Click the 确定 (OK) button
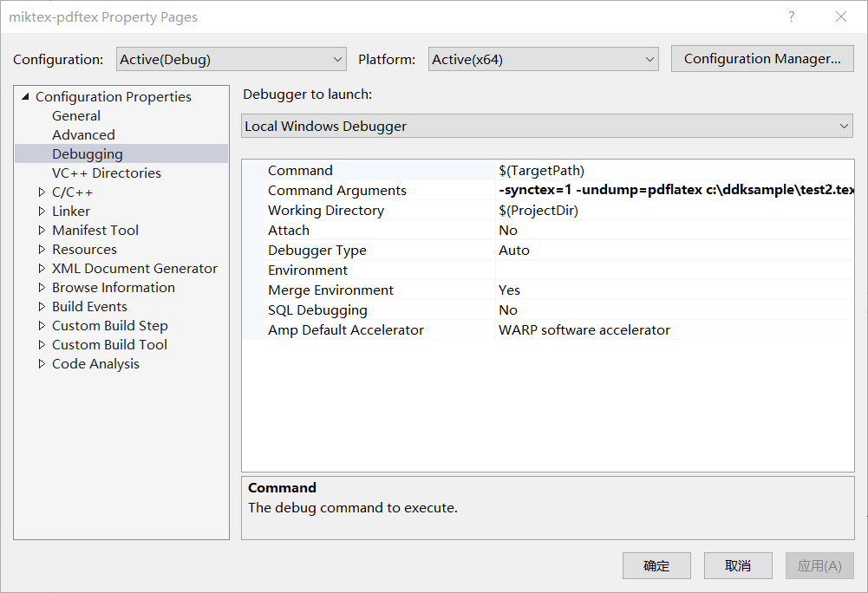The height and width of the screenshot is (593, 868). pyautogui.click(x=656, y=566)
